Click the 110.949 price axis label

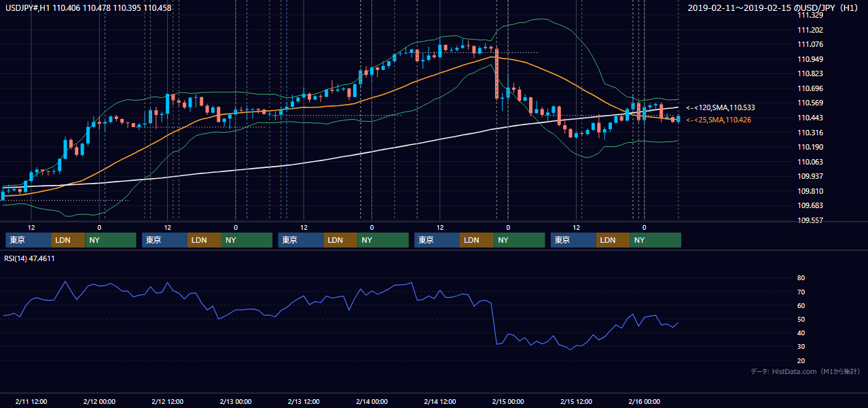810,59
